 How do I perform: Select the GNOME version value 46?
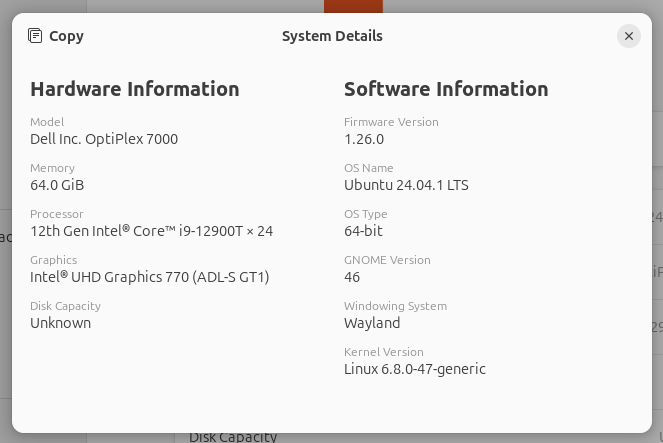click(352, 277)
